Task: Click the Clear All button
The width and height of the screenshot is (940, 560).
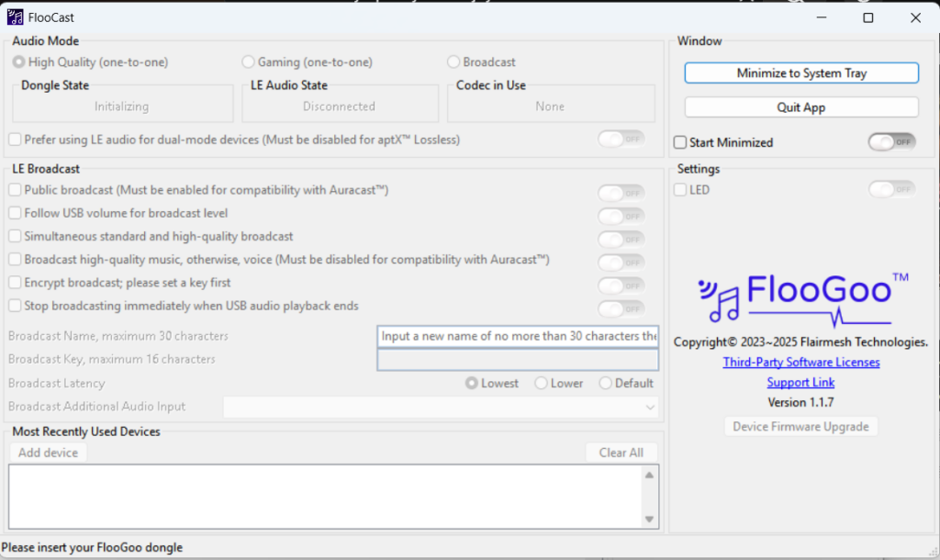Action: (x=621, y=453)
